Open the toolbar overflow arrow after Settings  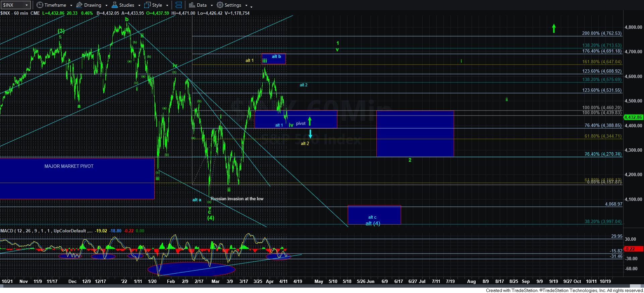(251, 6)
